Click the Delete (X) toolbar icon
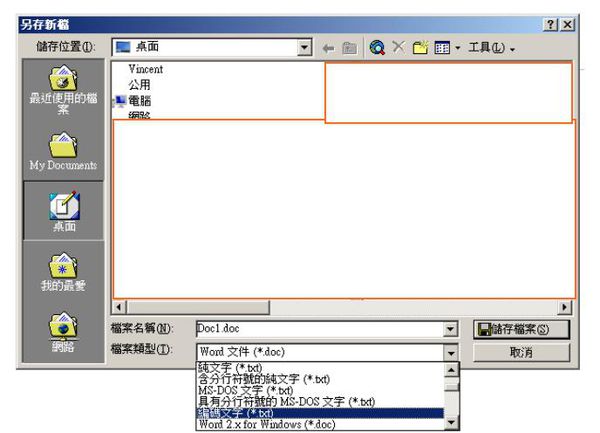Image resolution: width=600 pixels, height=433 pixels. click(399, 47)
